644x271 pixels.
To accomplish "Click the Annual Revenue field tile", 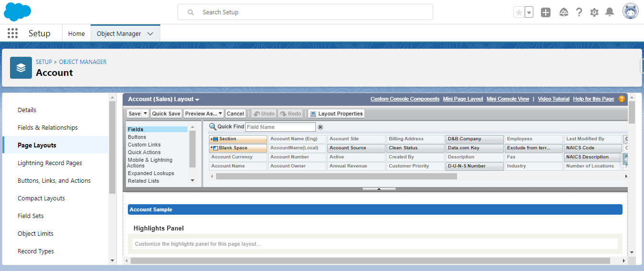I will coord(356,166).
